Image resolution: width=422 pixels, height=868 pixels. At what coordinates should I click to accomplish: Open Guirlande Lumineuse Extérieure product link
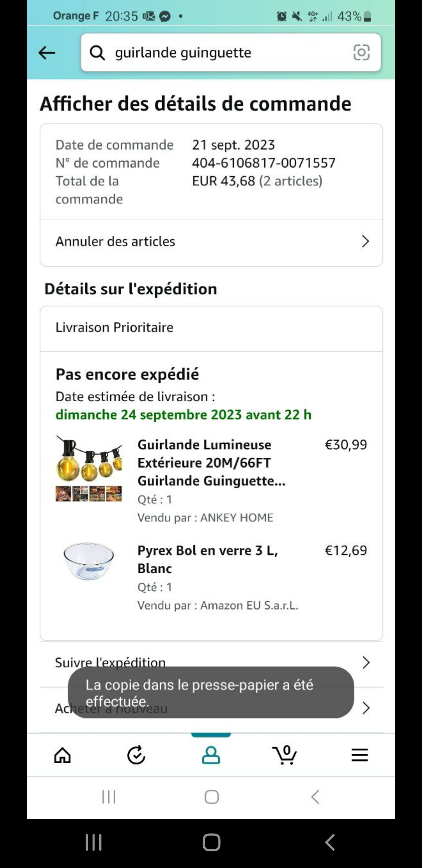[x=211, y=463]
